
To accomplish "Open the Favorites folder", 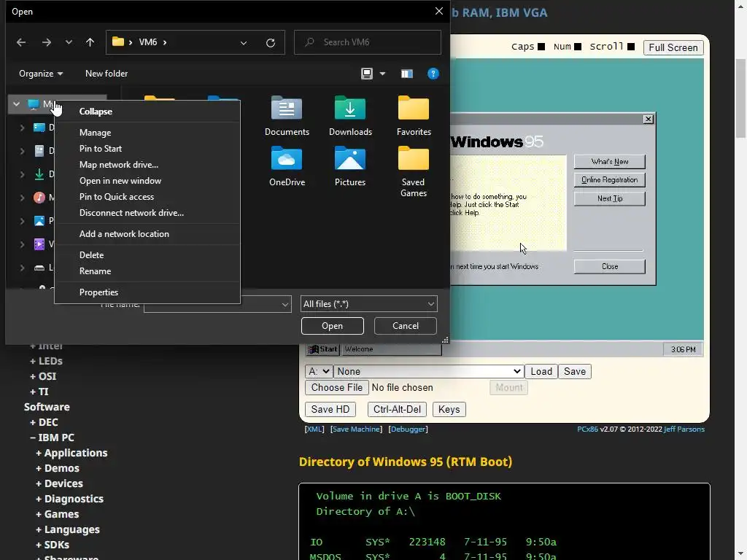I will click(x=414, y=116).
